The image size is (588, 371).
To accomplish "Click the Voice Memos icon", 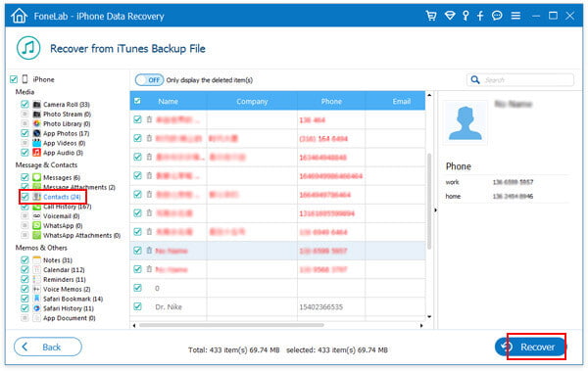I will (x=37, y=289).
